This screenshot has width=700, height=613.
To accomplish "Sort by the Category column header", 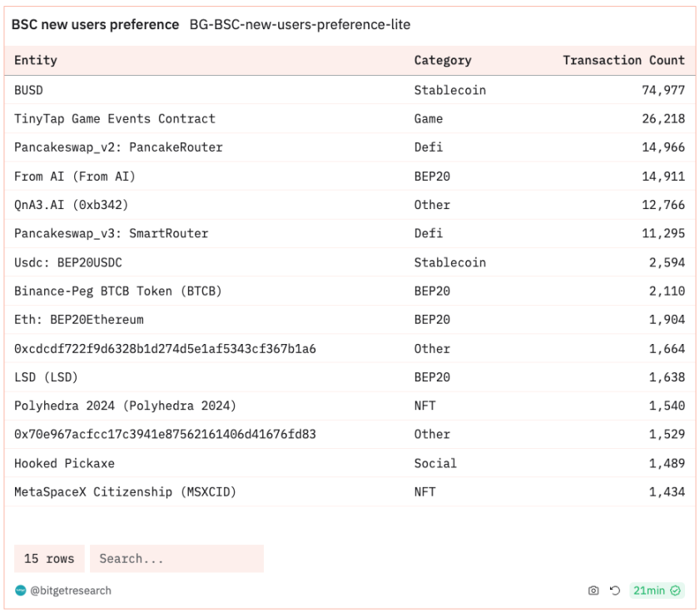I will click(x=443, y=60).
